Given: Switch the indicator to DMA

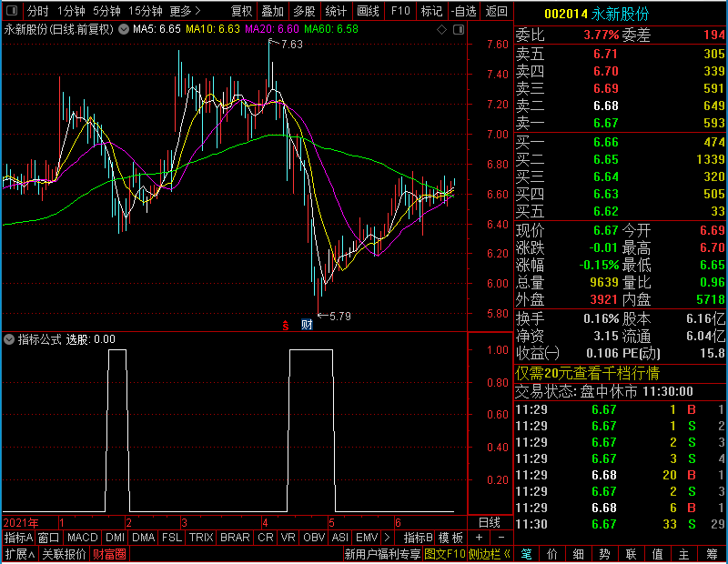Looking at the screenshot, I should [144, 538].
